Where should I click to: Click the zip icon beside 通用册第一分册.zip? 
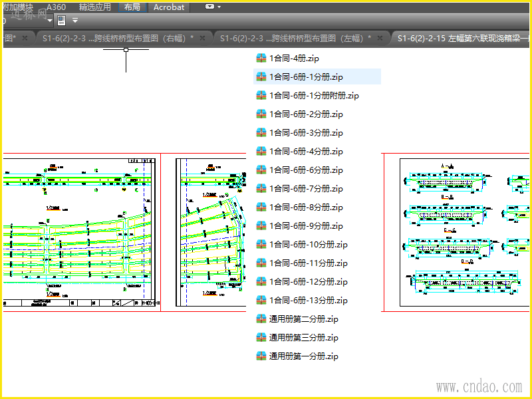pos(261,356)
